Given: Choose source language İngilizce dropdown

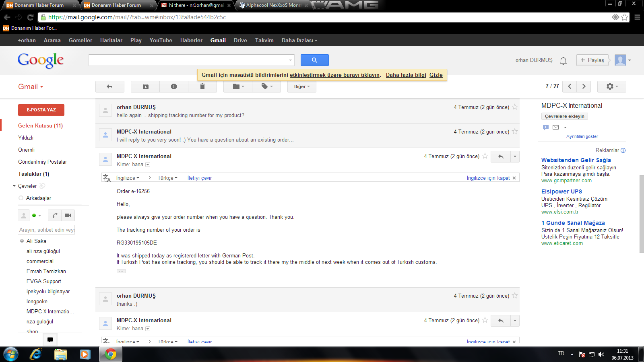Looking at the screenshot, I should [x=128, y=178].
